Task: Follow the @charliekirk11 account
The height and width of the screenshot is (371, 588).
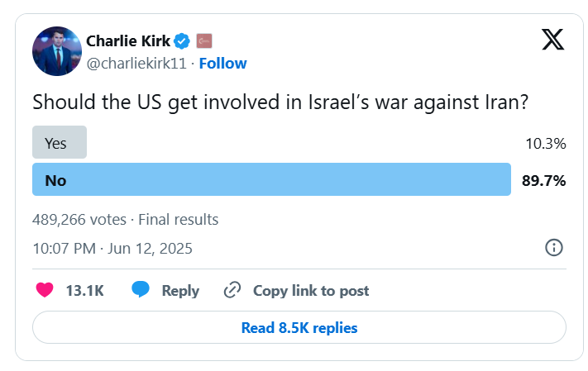Action: 222,64
